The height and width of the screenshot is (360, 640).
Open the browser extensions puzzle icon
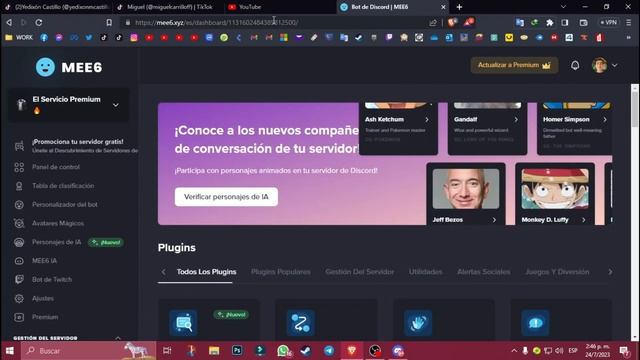click(550, 22)
